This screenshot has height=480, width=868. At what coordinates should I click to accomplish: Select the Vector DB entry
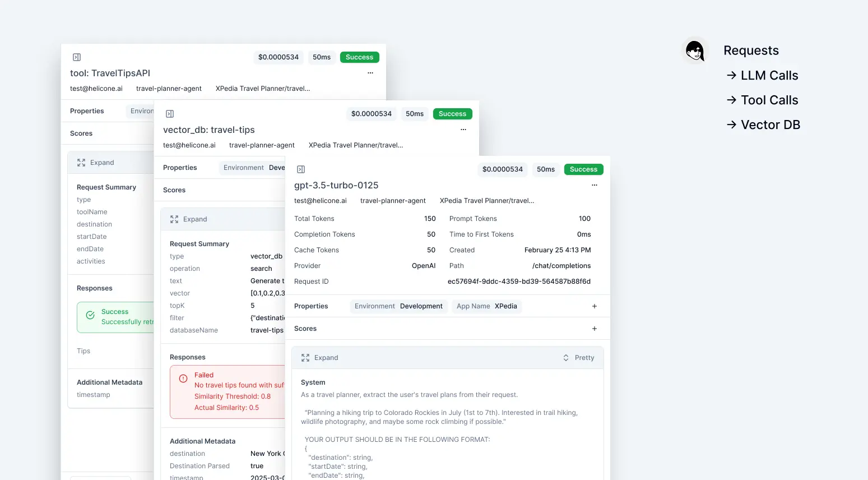(x=763, y=124)
